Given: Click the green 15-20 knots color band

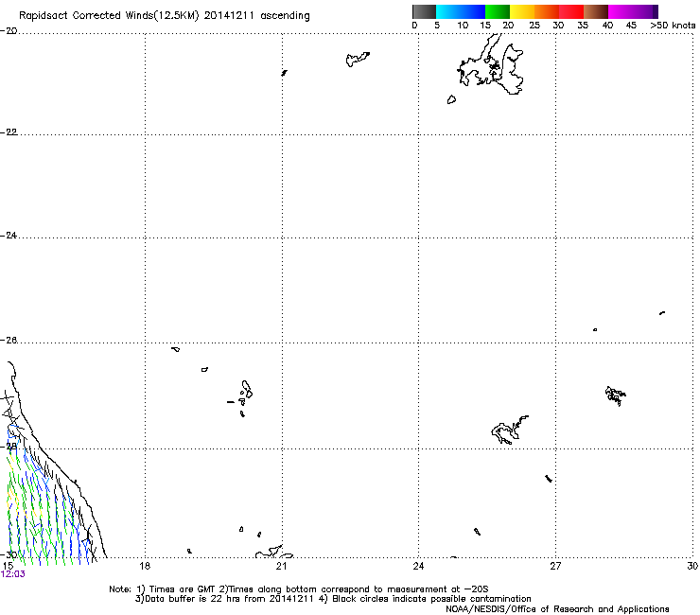Looking at the screenshot, I should click(498, 12).
